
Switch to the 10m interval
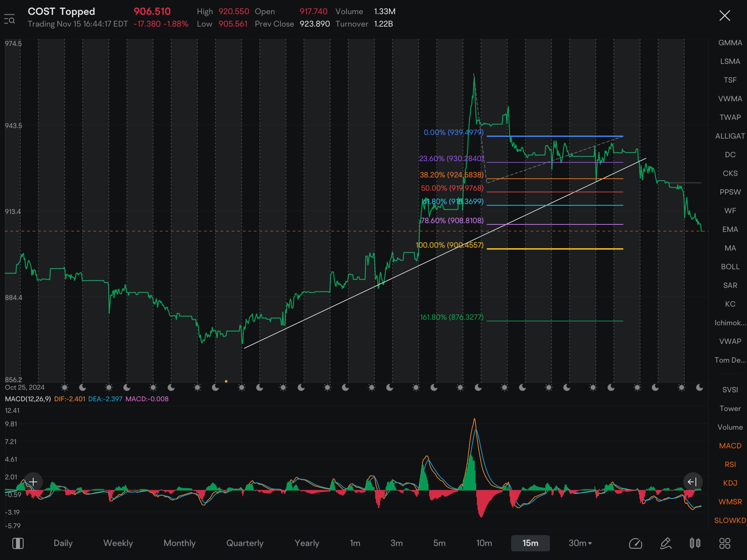484,543
